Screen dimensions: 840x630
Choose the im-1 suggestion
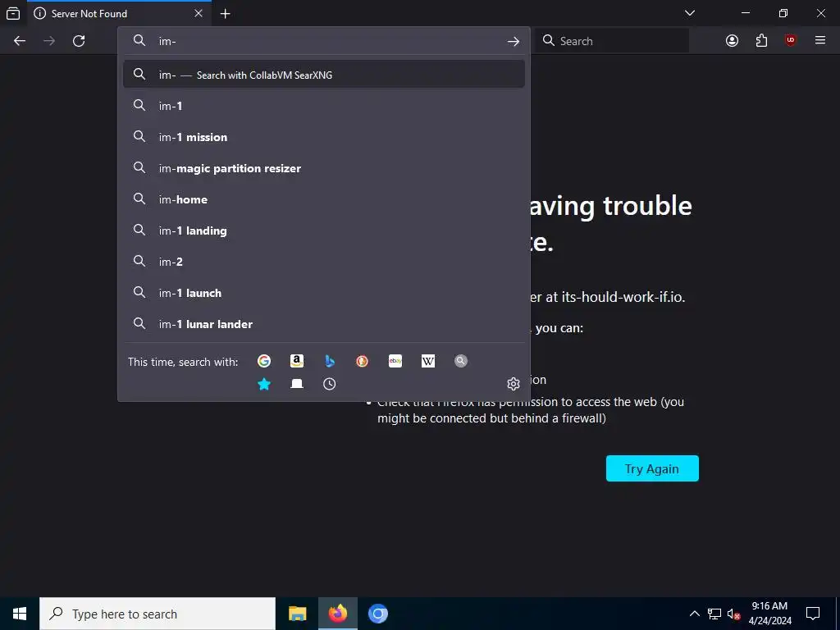click(x=323, y=106)
